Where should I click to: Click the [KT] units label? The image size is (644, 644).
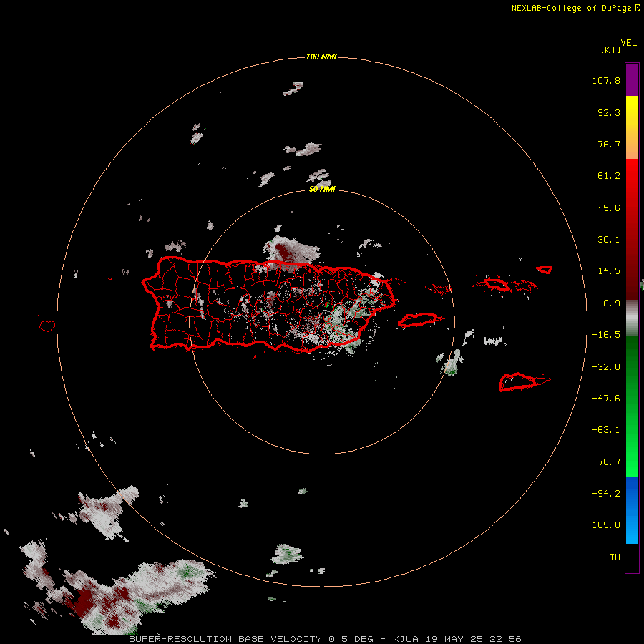(x=611, y=49)
